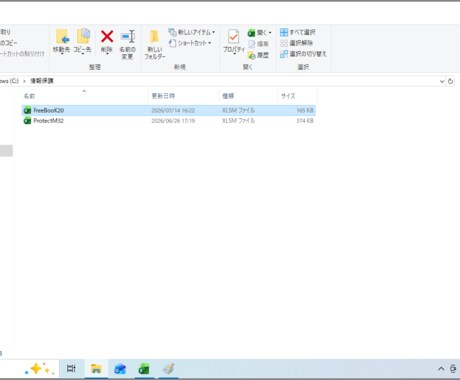The image size is (460, 380).
Task: Open the Task View taskbar button
Action: point(71,369)
